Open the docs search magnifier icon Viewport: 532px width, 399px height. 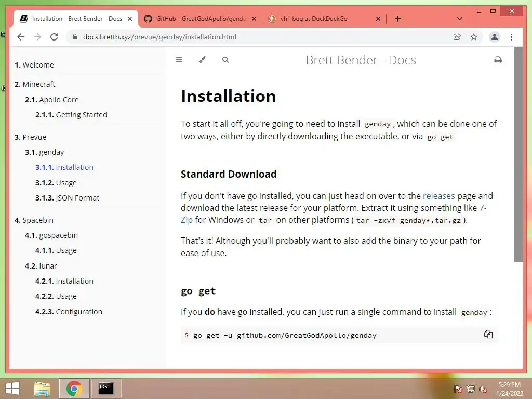225,60
